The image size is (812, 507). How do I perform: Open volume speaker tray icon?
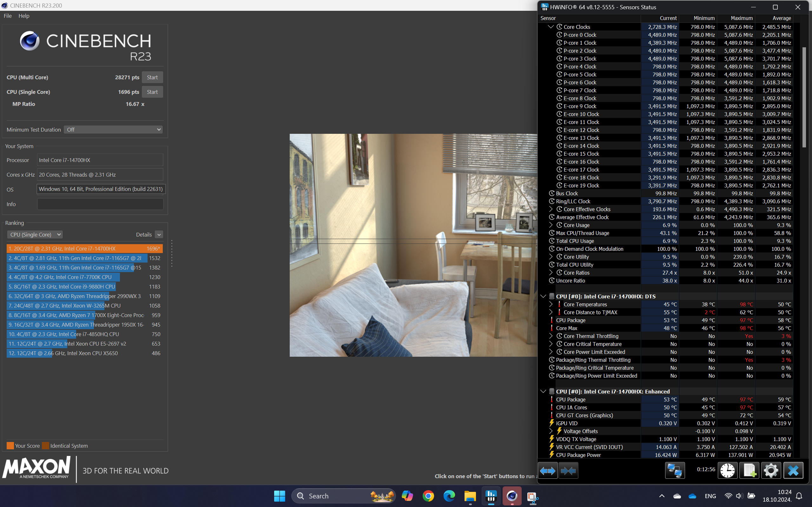739,496
